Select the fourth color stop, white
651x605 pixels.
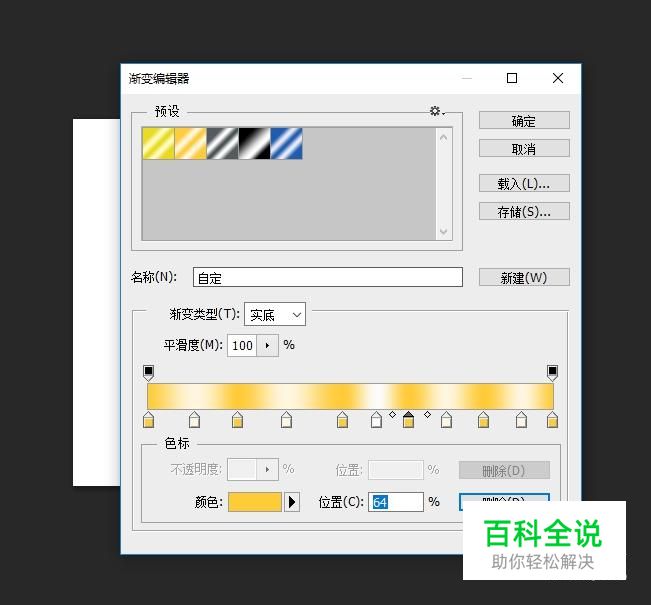[286, 420]
